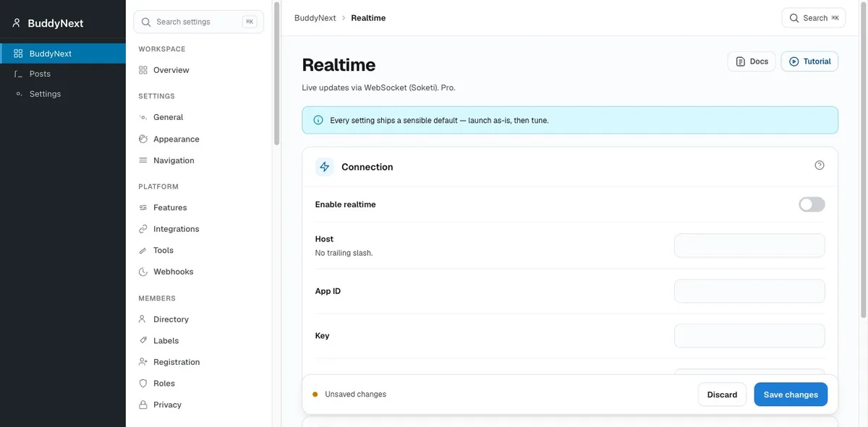Image resolution: width=868 pixels, height=427 pixels.
Task: Click the BuddyNext user logo icon
Action: coord(17,23)
